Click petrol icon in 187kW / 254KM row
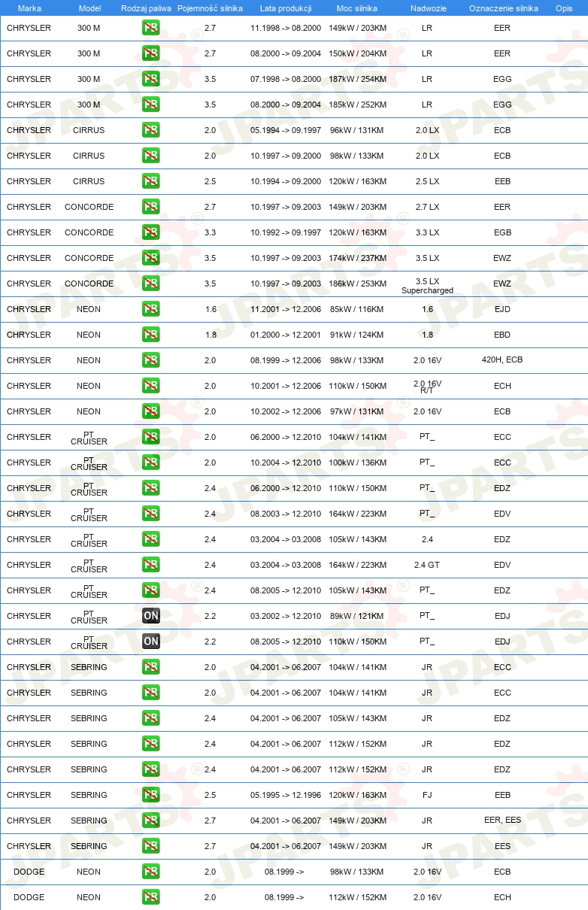The width and height of the screenshot is (588, 910). pyautogui.click(x=151, y=79)
